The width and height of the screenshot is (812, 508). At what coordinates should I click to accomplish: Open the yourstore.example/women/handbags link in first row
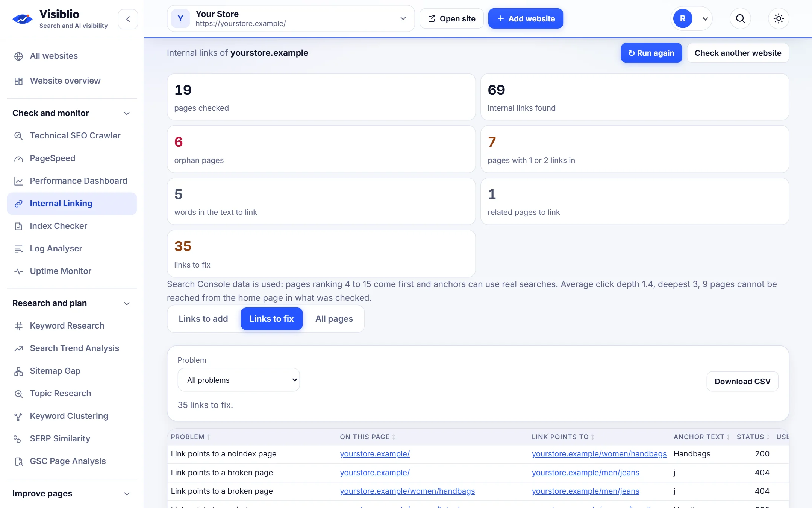click(599, 454)
